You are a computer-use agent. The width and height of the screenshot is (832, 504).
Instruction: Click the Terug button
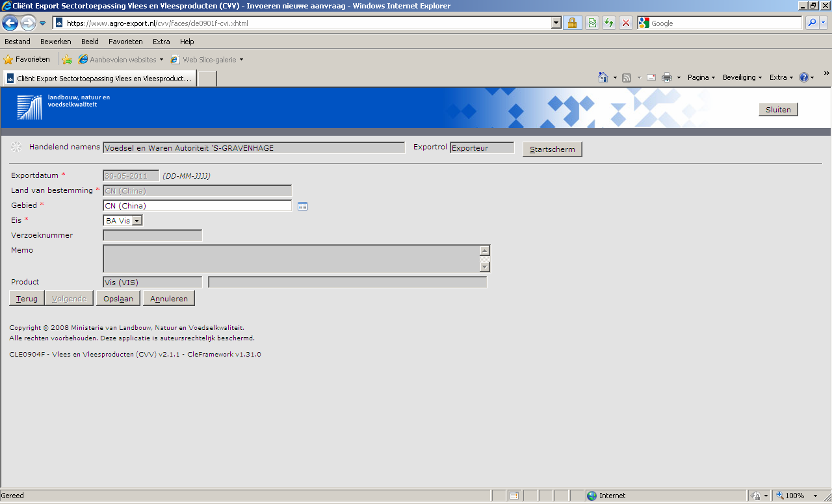pos(27,299)
